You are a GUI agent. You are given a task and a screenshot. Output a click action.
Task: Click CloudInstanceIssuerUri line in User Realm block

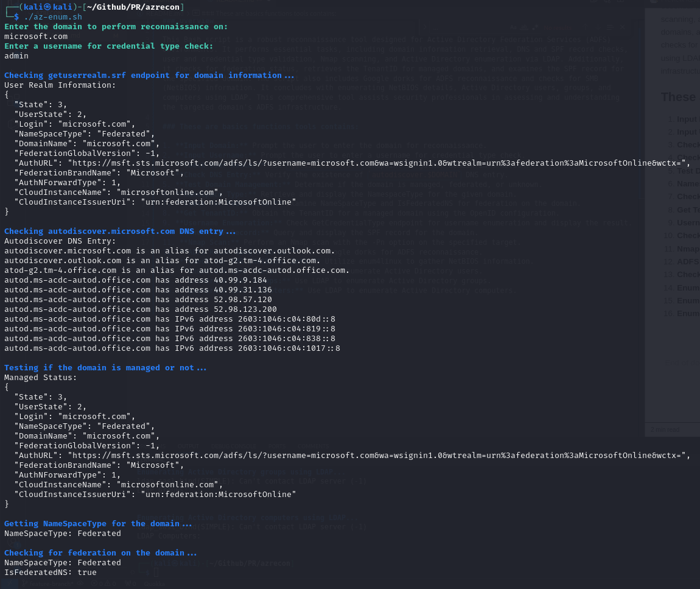(x=155, y=202)
